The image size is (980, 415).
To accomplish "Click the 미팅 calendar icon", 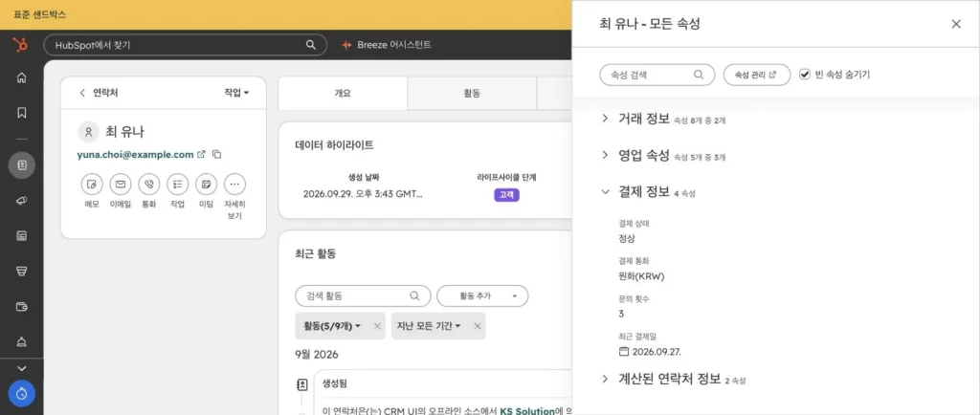I will pos(207,185).
